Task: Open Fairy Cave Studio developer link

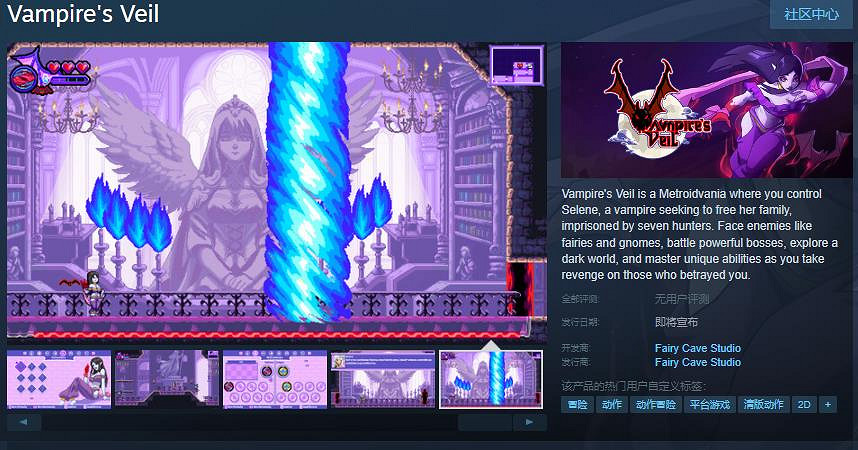Action: pyautogui.click(x=698, y=348)
